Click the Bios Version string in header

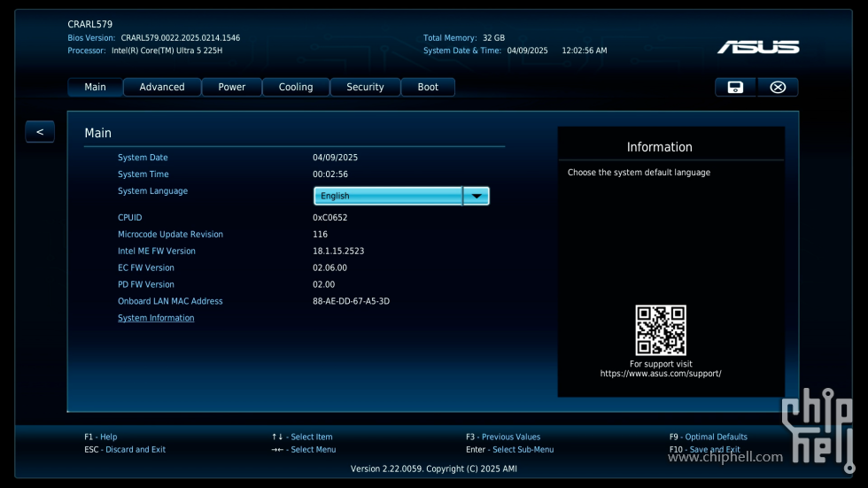pos(181,38)
